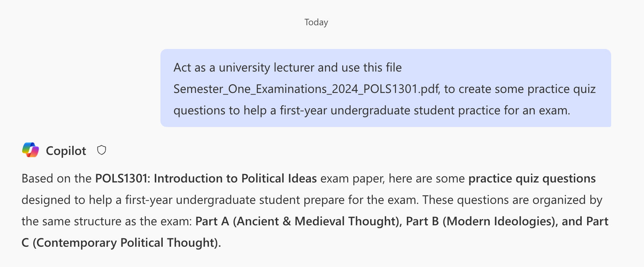
Task: Click the bold practice quiz questions phrase
Action: click(532, 179)
